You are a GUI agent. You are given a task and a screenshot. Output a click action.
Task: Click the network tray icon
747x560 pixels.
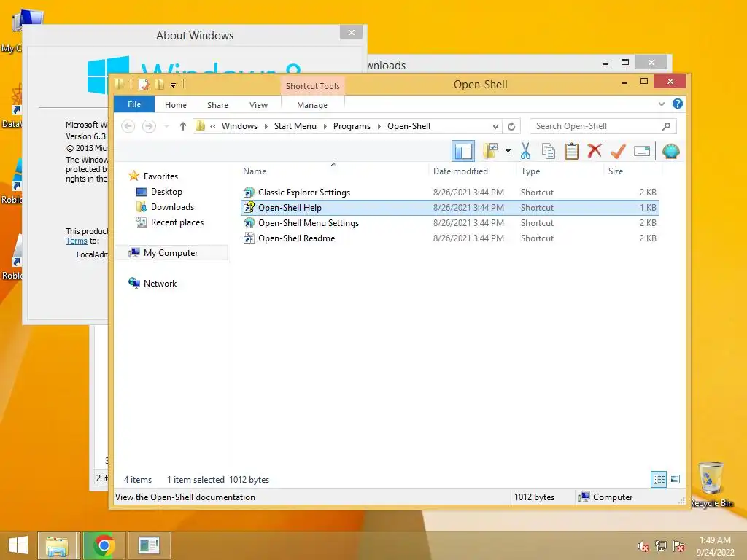[x=660, y=546]
